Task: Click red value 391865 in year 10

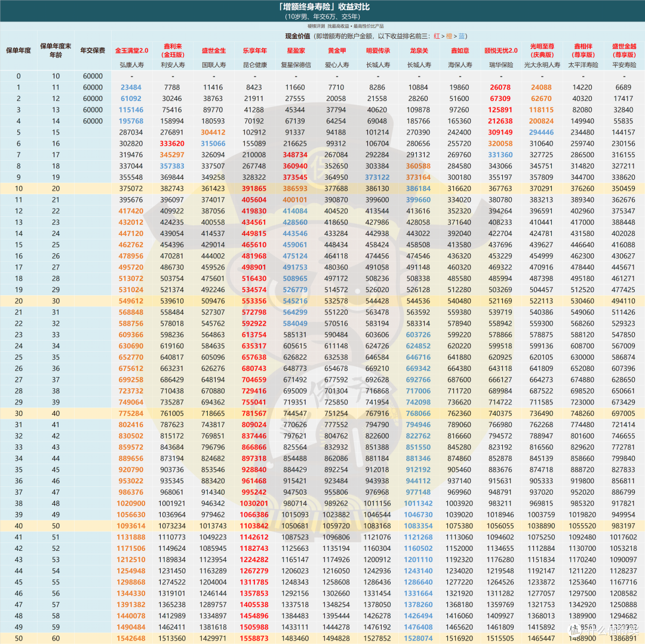Action: point(254,188)
